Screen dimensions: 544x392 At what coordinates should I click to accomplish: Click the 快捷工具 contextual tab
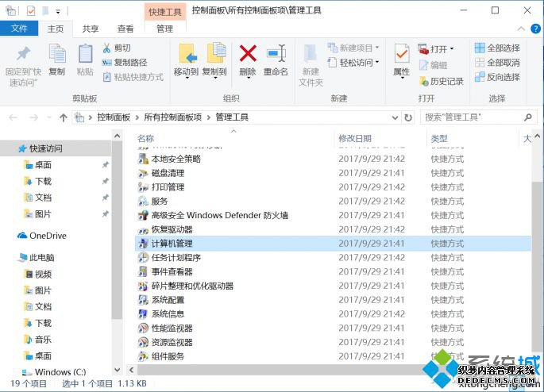pyautogui.click(x=165, y=12)
